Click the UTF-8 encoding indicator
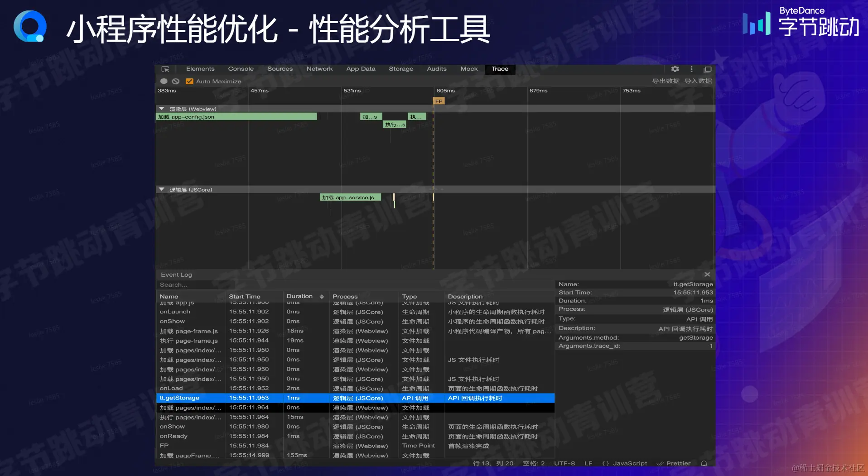This screenshot has height=476, width=868. click(x=564, y=463)
